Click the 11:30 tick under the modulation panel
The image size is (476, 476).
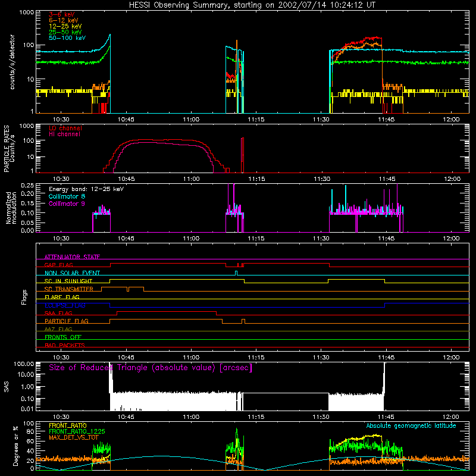[x=321, y=239]
